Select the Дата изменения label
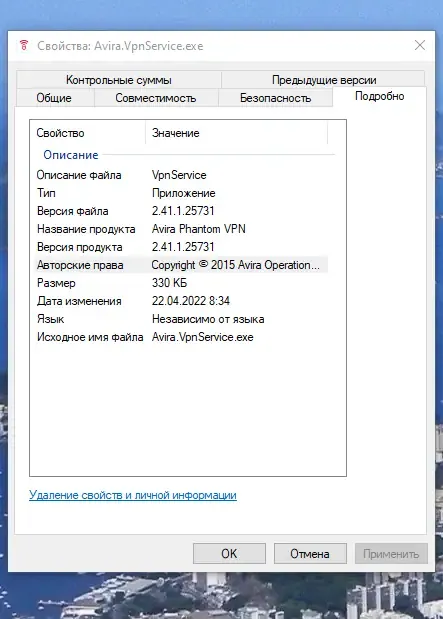 point(79,301)
